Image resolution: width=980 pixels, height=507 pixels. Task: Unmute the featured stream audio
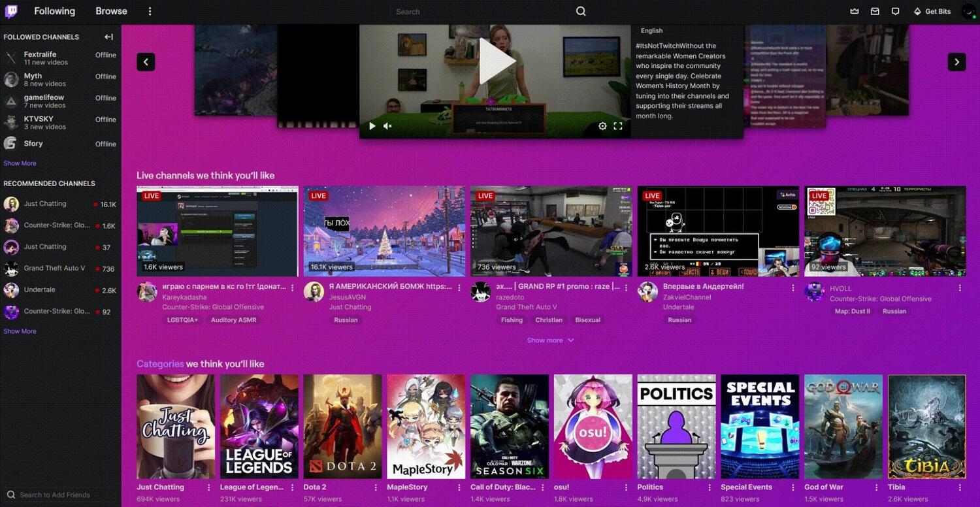tap(387, 125)
